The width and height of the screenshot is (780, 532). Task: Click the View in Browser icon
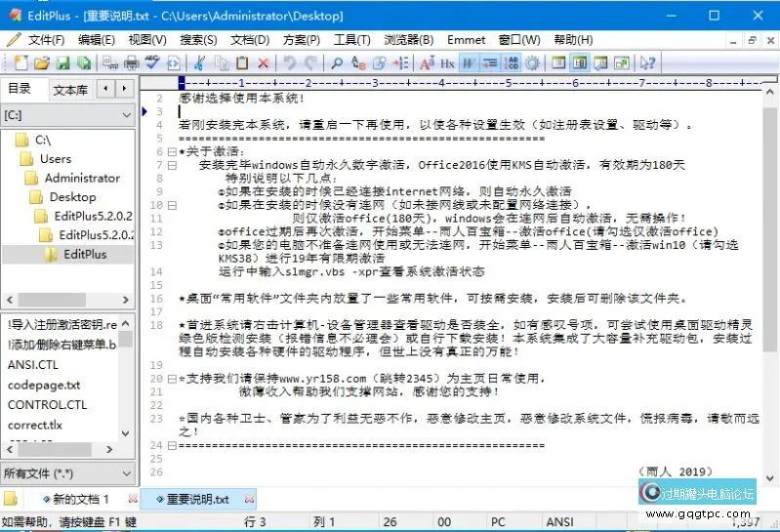tap(173, 63)
